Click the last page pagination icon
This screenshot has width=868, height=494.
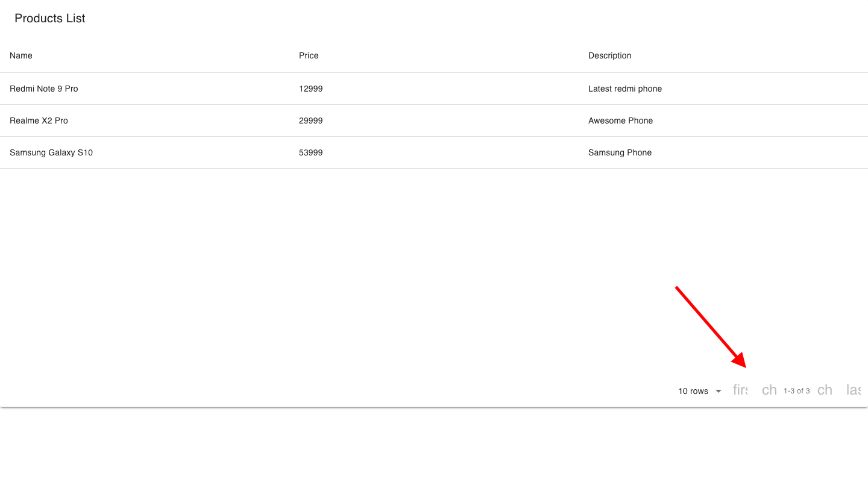[x=854, y=390]
